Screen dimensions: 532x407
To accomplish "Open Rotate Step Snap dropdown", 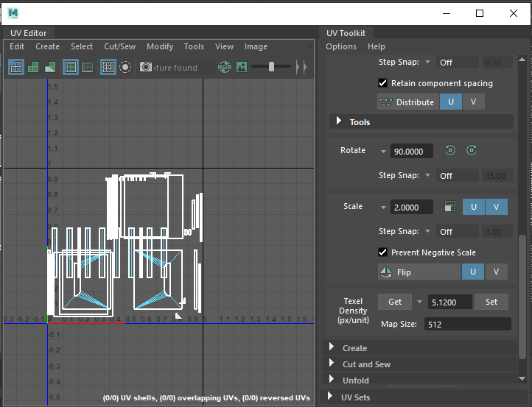I will click(x=427, y=176).
